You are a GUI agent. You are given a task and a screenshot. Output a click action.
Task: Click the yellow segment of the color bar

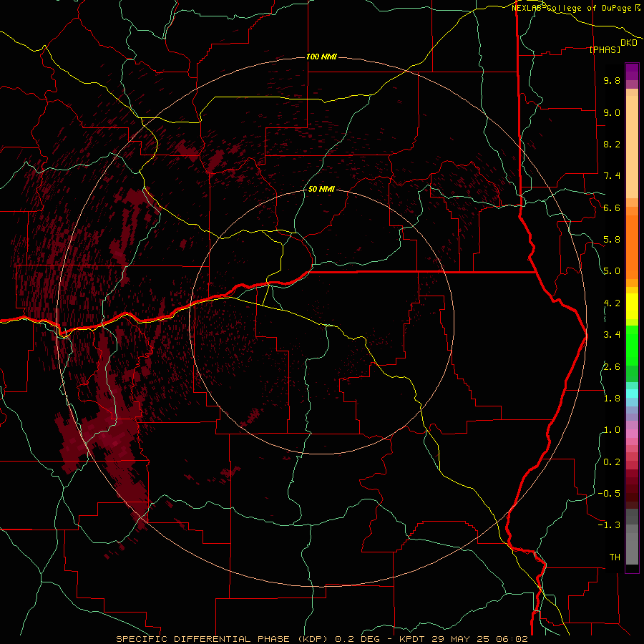pos(632,306)
